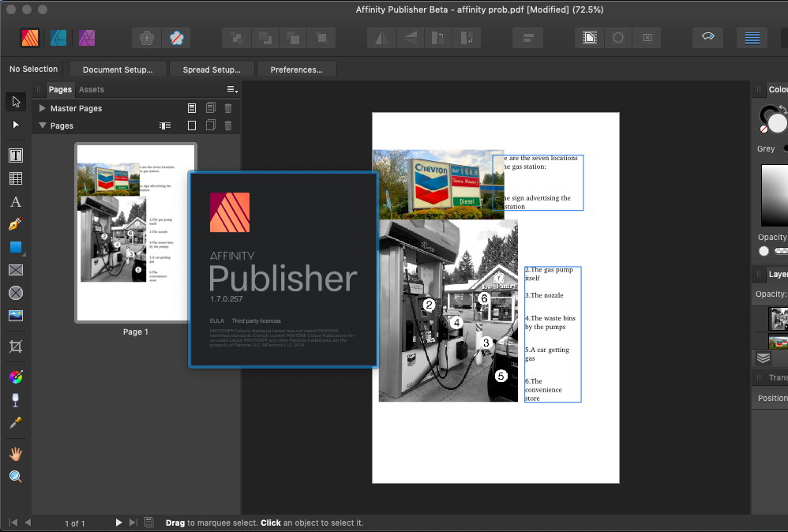Go to the previous page arrow

pos(28,523)
